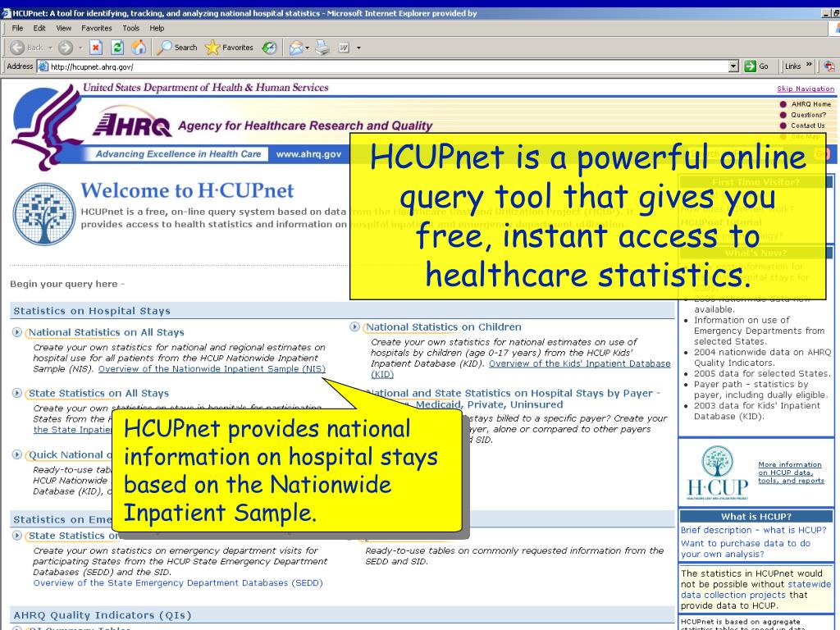
Task: Click the What is HCUP? sidebar header
Action: coord(756,517)
